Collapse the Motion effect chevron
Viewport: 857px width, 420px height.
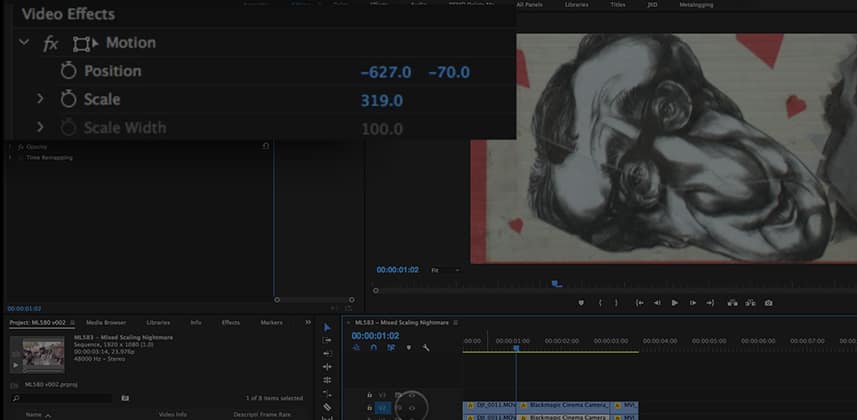pos(24,42)
